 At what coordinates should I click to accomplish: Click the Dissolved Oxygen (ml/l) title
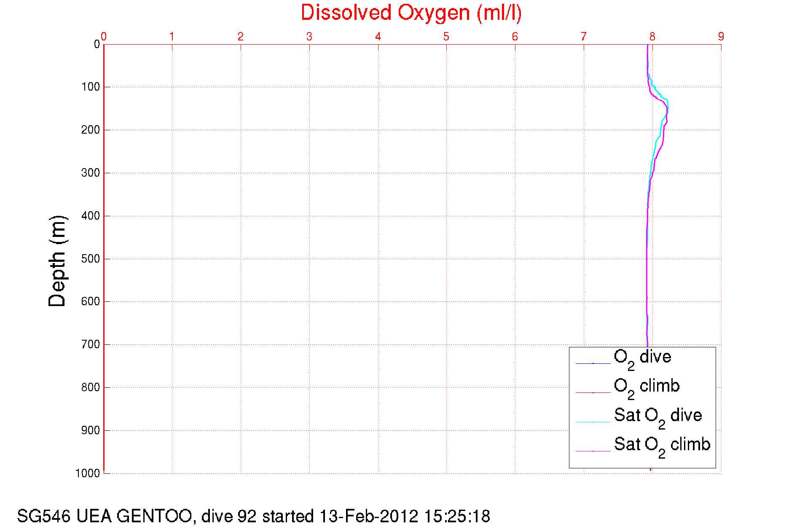tap(411, 13)
